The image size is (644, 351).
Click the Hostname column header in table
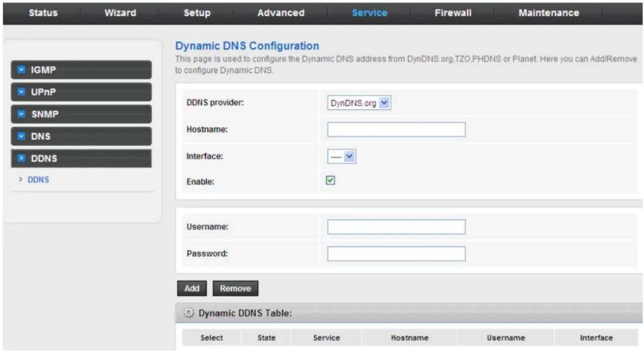pyautogui.click(x=410, y=338)
